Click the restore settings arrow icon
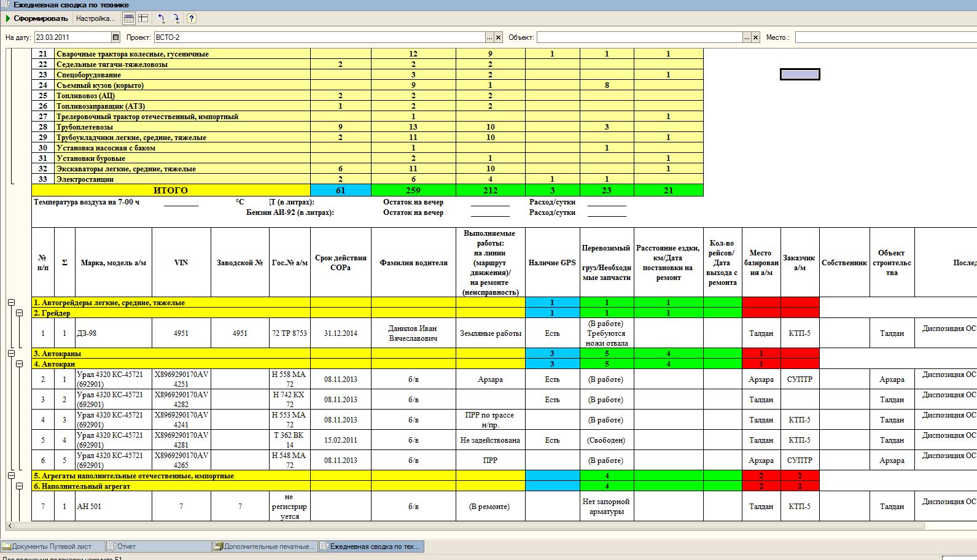 (162, 18)
